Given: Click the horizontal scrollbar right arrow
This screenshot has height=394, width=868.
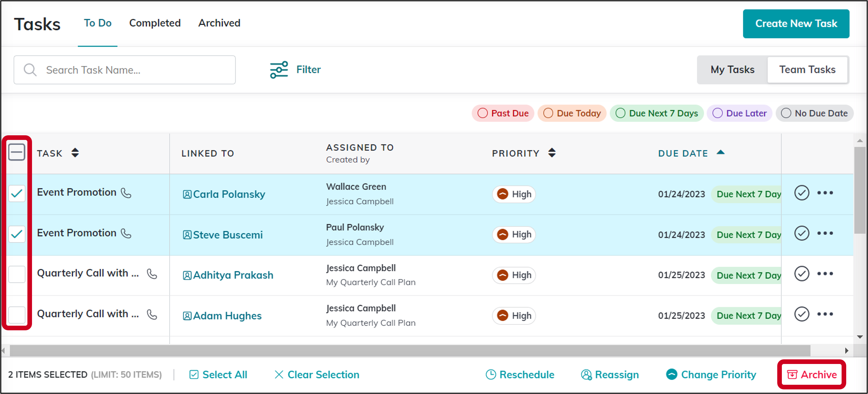Looking at the screenshot, I should pyautogui.click(x=847, y=350).
